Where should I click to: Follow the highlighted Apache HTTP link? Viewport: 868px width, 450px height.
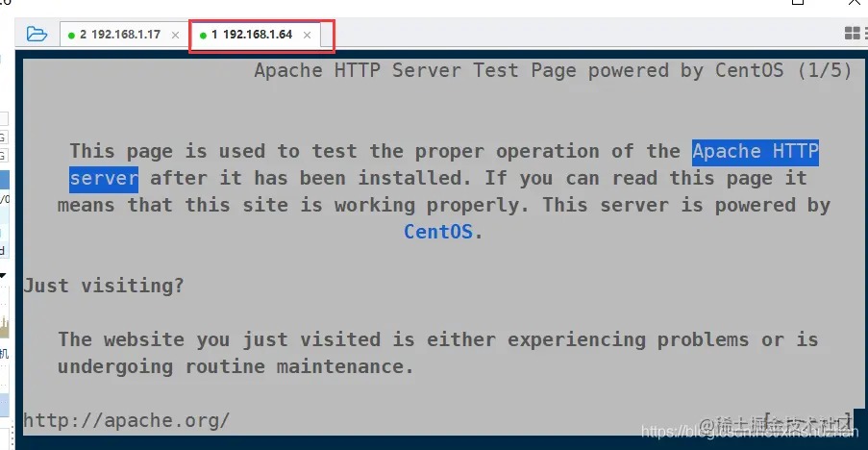756,151
